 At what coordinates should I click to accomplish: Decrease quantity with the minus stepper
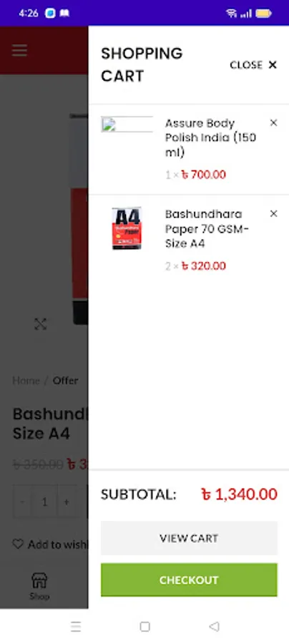(22, 502)
